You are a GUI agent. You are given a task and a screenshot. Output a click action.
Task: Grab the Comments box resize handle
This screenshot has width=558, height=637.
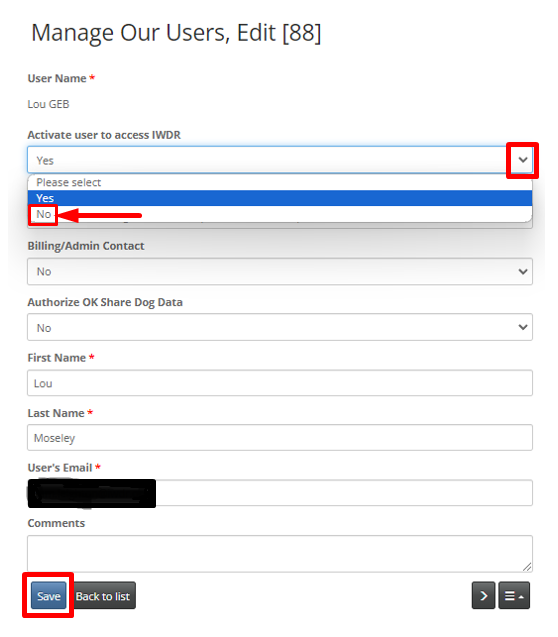point(527,567)
